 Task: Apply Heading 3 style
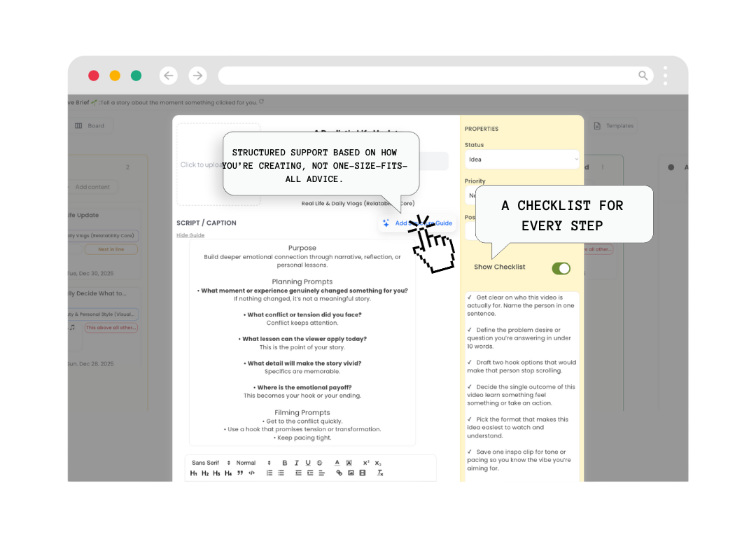click(x=216, y=473)
